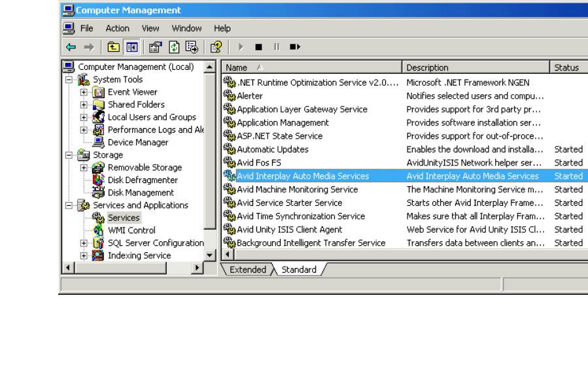588x385 pixels.
Task: Collapse the Storage node
Action: [69, 155]
